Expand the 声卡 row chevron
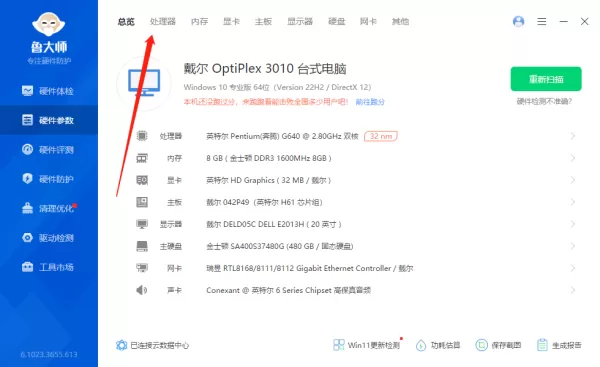 572,290
